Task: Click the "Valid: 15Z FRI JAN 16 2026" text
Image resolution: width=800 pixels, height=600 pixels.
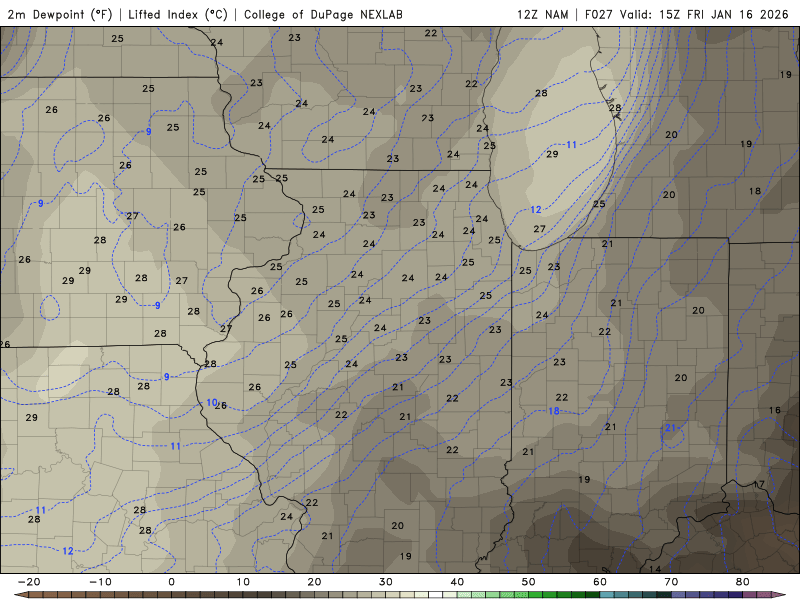Action: 704,14
